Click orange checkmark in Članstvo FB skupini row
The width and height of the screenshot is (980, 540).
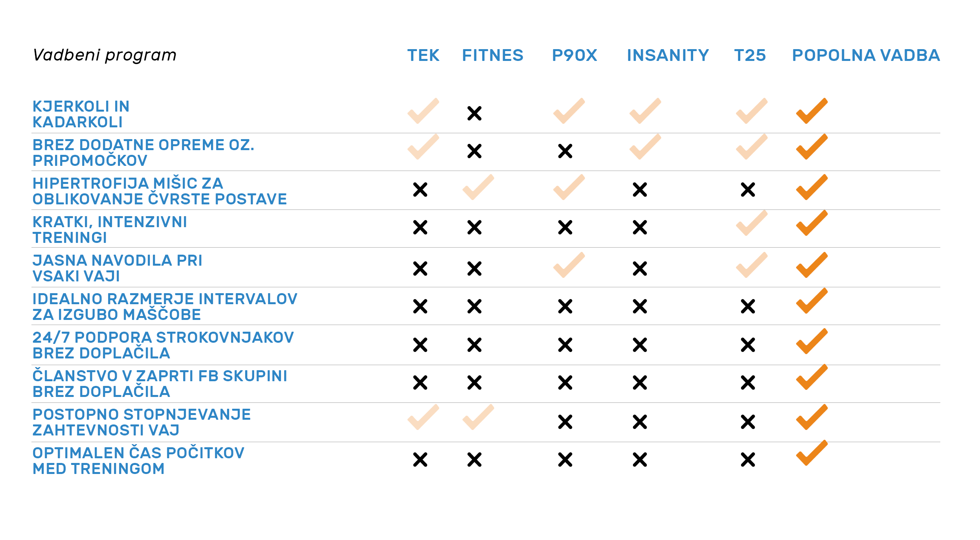pos(812,377)
